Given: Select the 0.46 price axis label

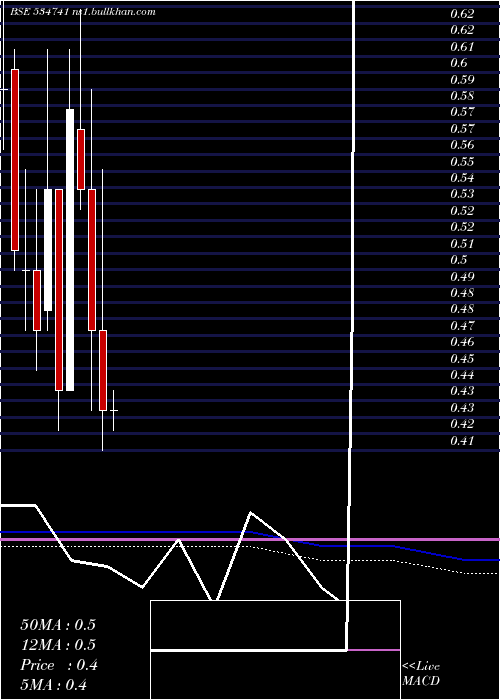Looking at the screenshot, I should pos(462,342).
